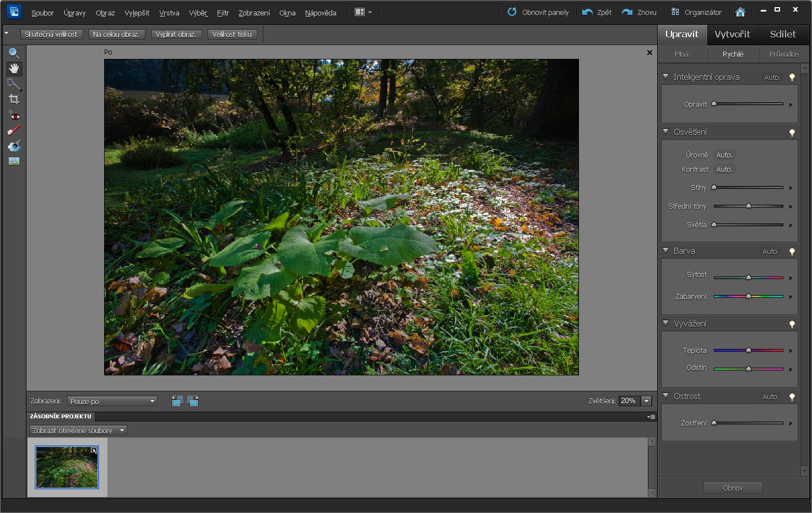Select the Hand tool
The width and height of the screenshot is (812, 513).
coord(14,69)
